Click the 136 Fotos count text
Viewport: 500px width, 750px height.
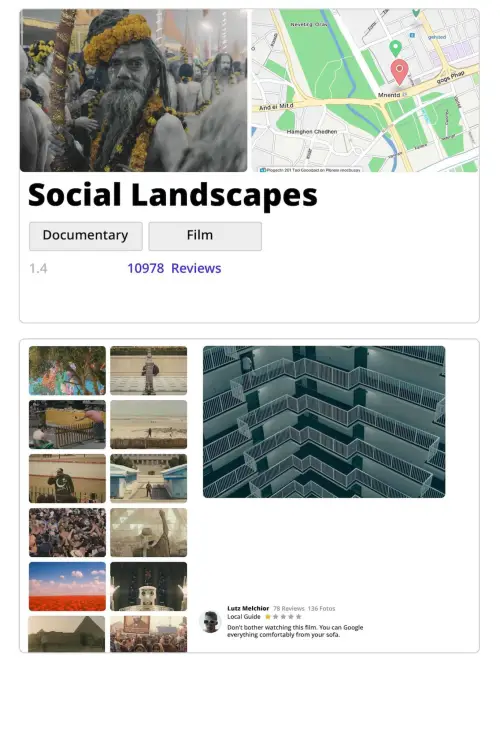(322, 608)
